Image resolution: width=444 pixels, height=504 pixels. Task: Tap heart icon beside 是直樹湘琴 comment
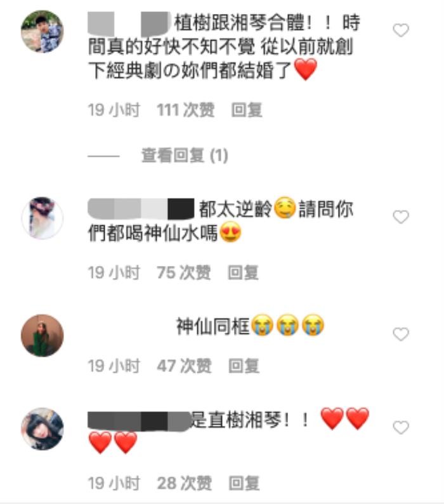(x=401, y=427)
